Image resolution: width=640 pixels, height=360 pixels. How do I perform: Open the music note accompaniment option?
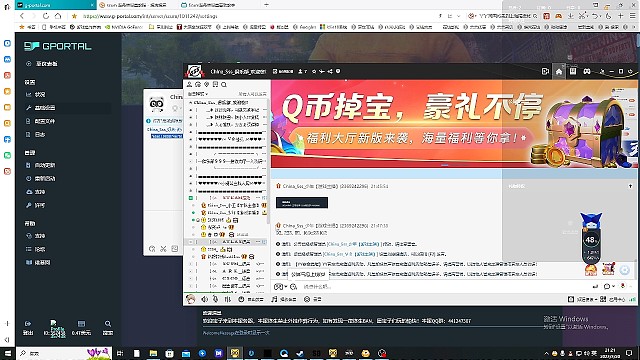[284, 299]
